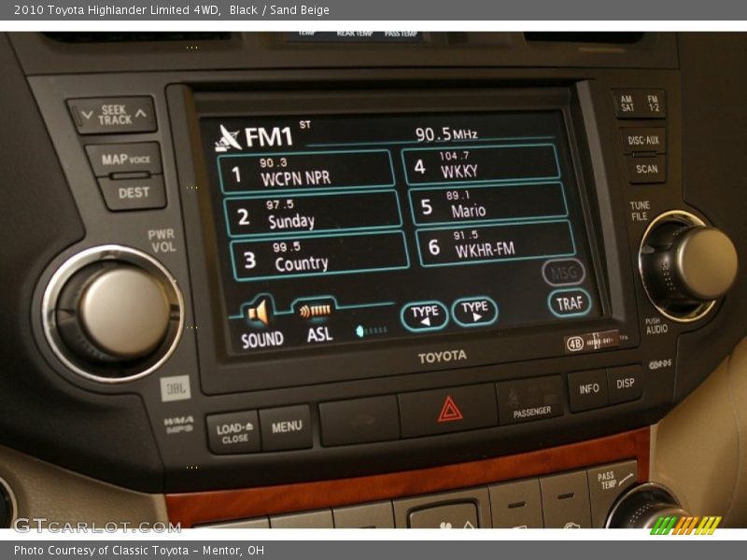This screenshot has height=560, width=747.
Task: Select DISC AUX source
Action: pyautogui.click(x=642, y=141)
